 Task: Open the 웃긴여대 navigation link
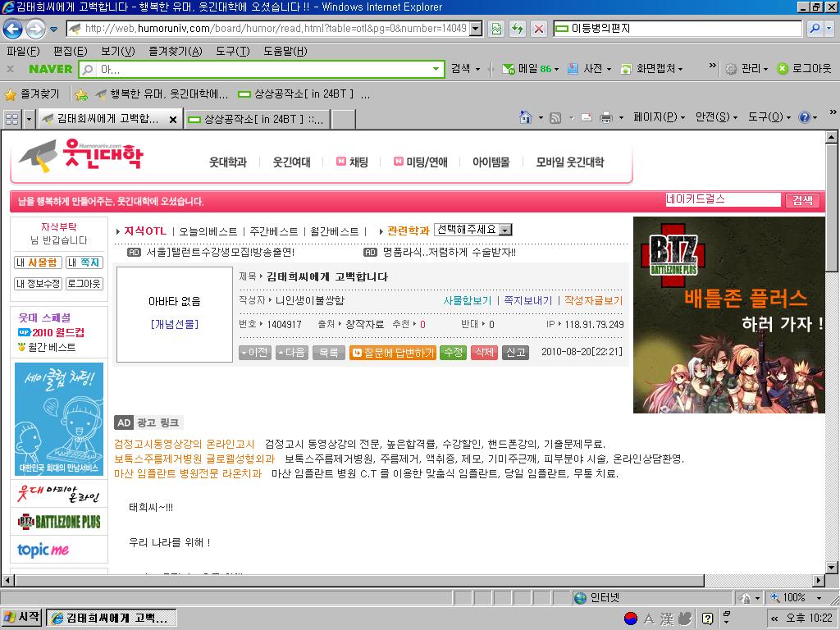(291, 162)
